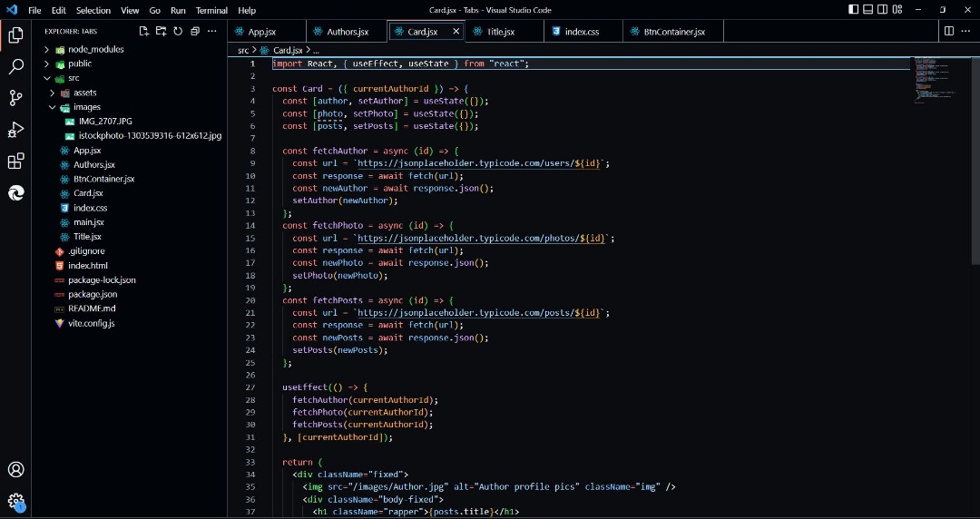This screenshot has height=519, width=980.
Task: Open Explorer more actions ellipsis
Action: pos(211,31)
